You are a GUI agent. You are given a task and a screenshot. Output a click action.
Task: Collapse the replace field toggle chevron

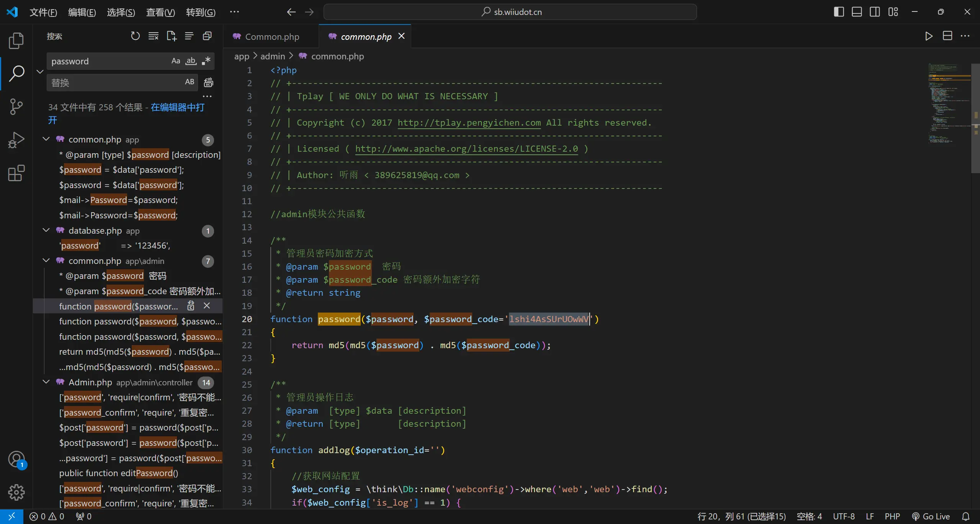tap(40, 72)
